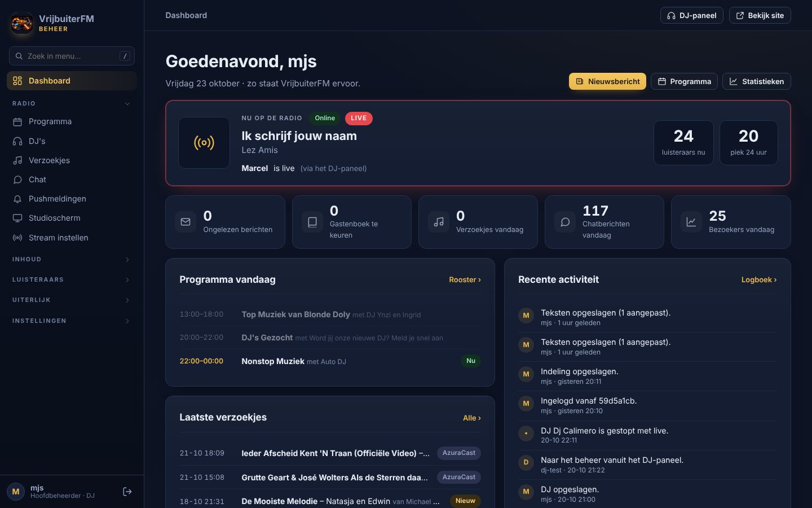This screenshot has width=812, height=508.
Task: Click the search magnifier icon in menu search
Action: click(19, 56)
